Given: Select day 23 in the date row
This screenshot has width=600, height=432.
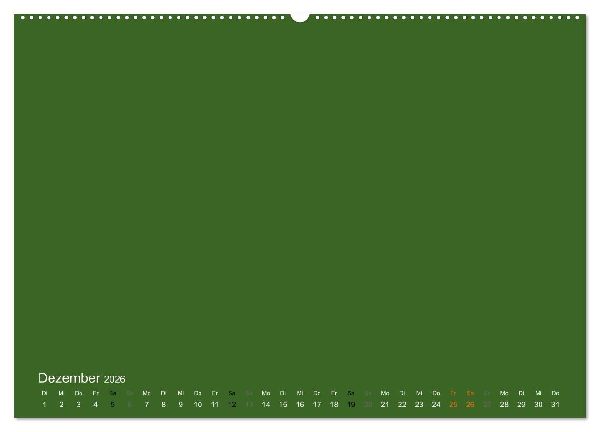Looking at the screenshot, I should pyautogui.click(x=419, y=404).
